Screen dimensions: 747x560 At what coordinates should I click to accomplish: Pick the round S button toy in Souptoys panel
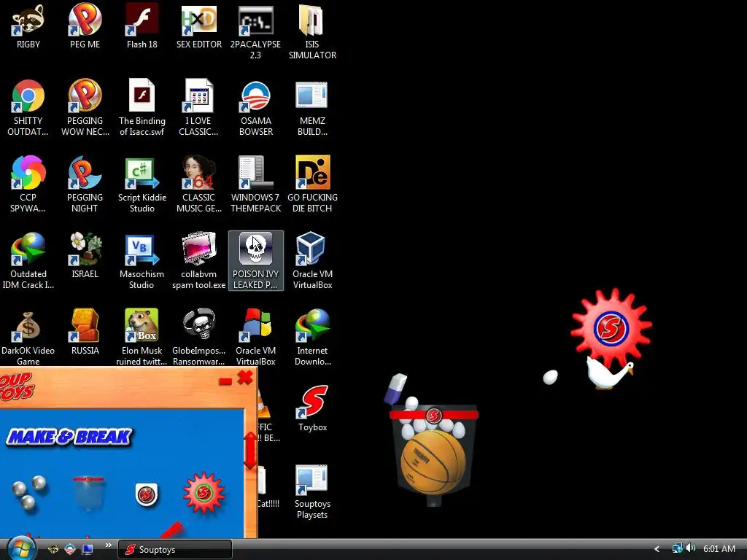[x=146, y=494]
